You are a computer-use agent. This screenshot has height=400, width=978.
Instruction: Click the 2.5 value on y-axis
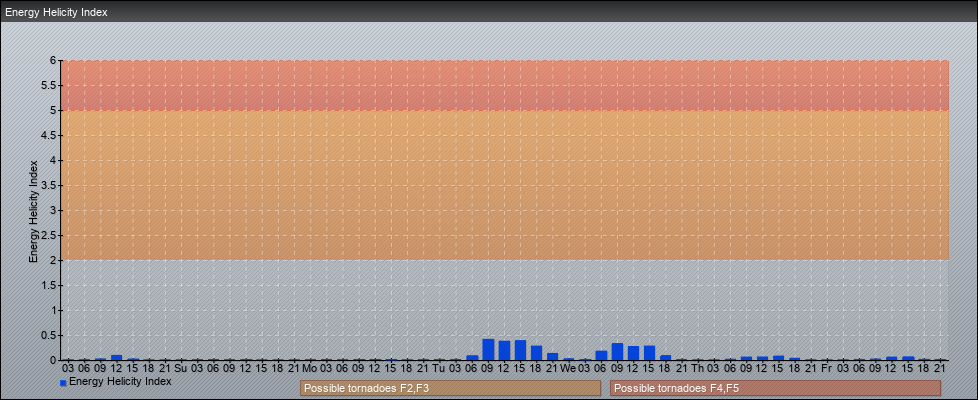tap(50, 235)
